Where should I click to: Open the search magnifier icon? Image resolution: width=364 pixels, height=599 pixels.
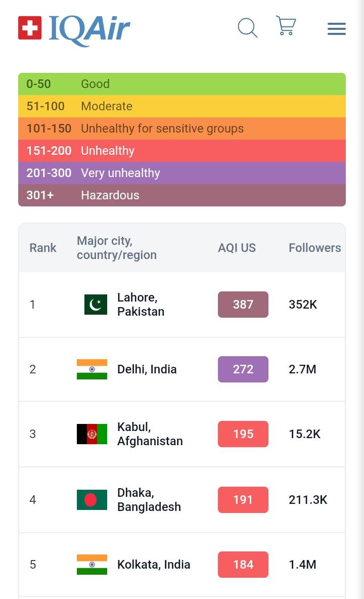247,28
